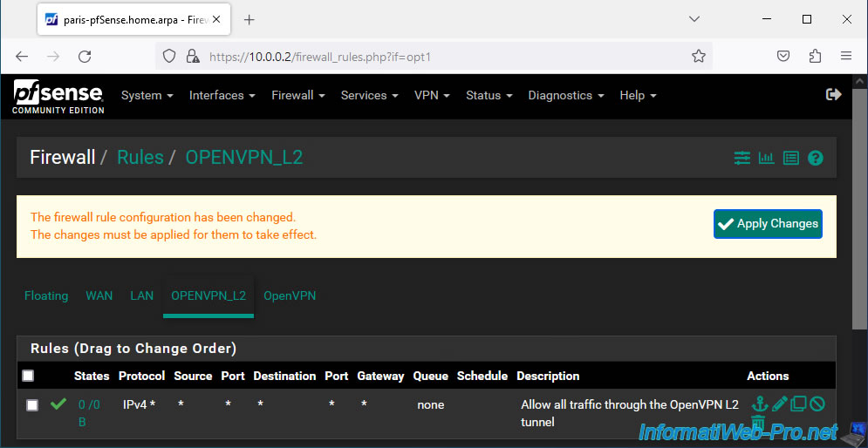
Task: Click the rule description text
Action: [x=630, y=413]
